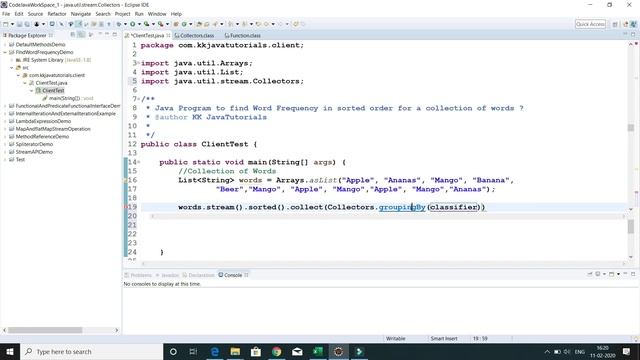Click the Package Explorer horizontal scrollbar

coord(45,330)
